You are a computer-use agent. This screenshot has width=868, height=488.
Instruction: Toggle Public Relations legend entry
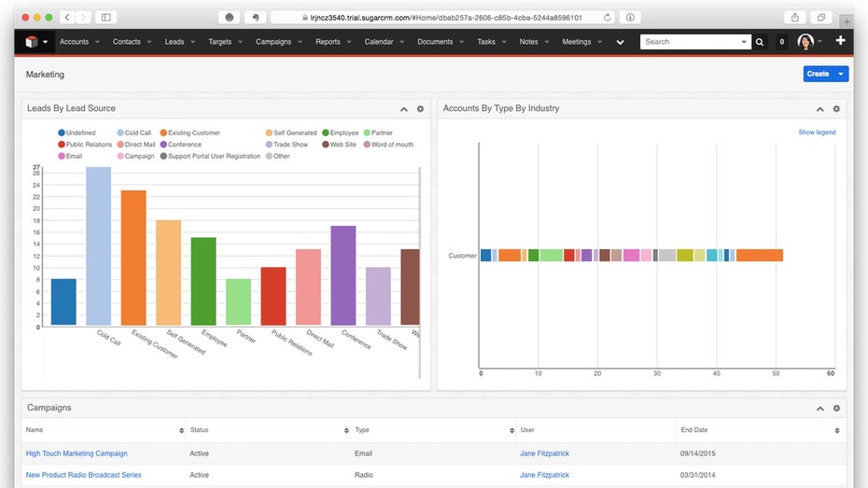tap(85, 145)
